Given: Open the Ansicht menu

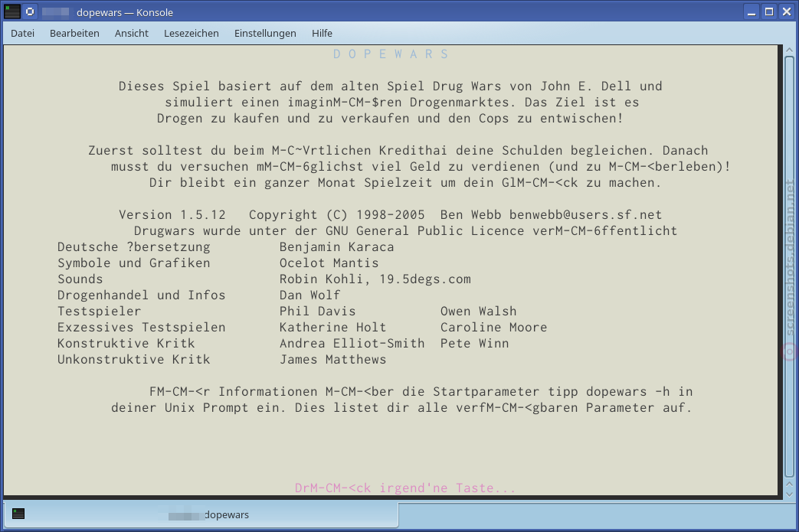Looking at the screenshot, I should click(132, 33).
